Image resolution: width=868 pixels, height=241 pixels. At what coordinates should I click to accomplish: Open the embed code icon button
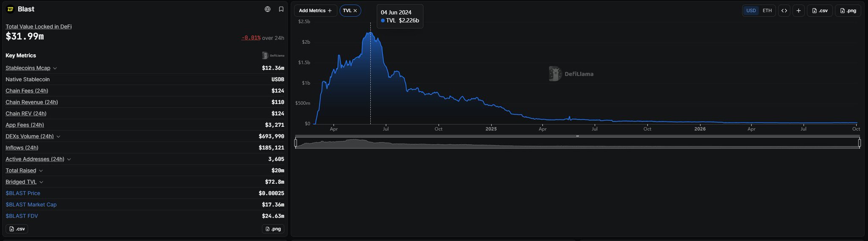pyautogui.click(x=784, y=11)
